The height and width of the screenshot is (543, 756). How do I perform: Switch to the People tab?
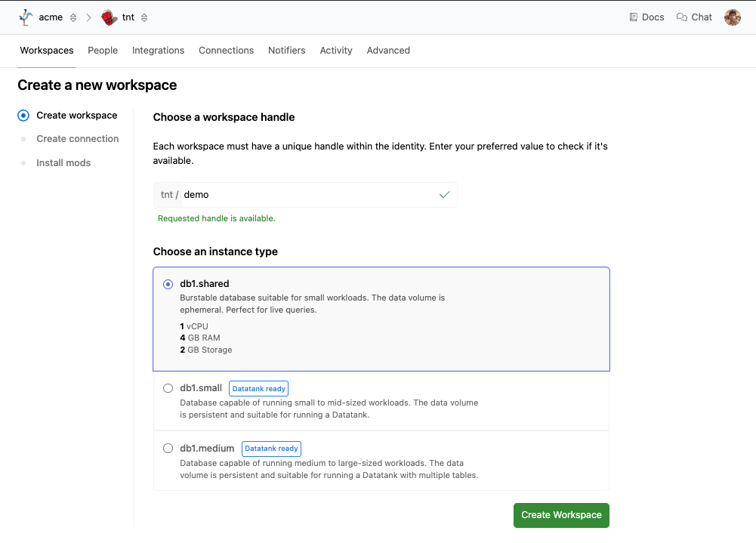(x=103, y=51)
